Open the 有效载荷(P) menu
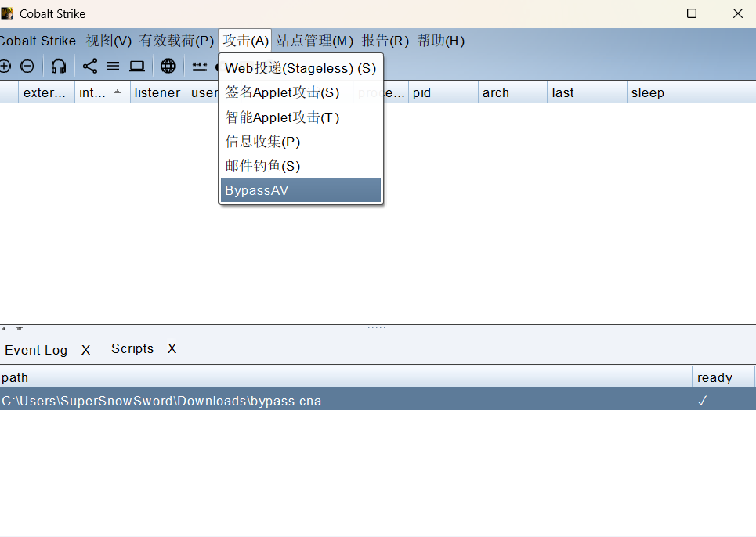Screen dimensions: 756x537 [176, 41]
